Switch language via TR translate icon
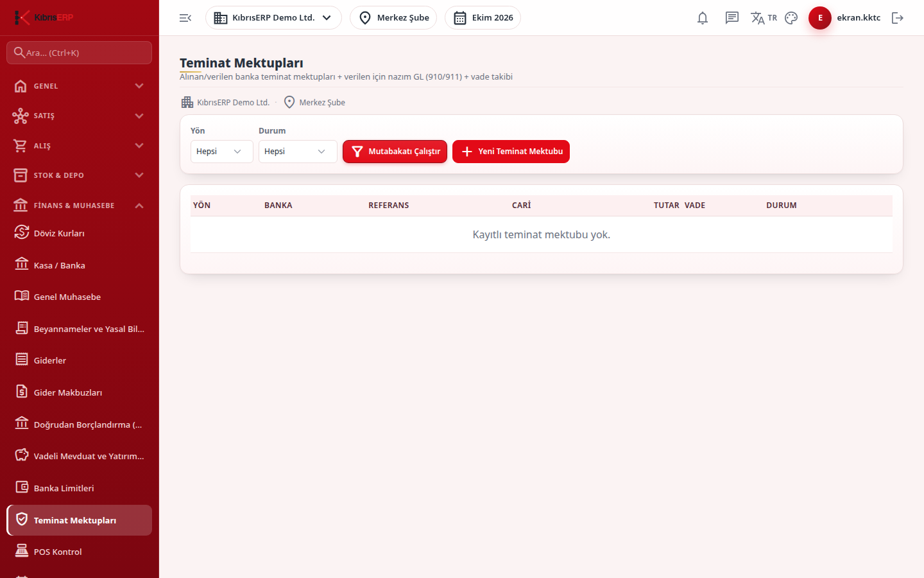 tap(764, 18)
